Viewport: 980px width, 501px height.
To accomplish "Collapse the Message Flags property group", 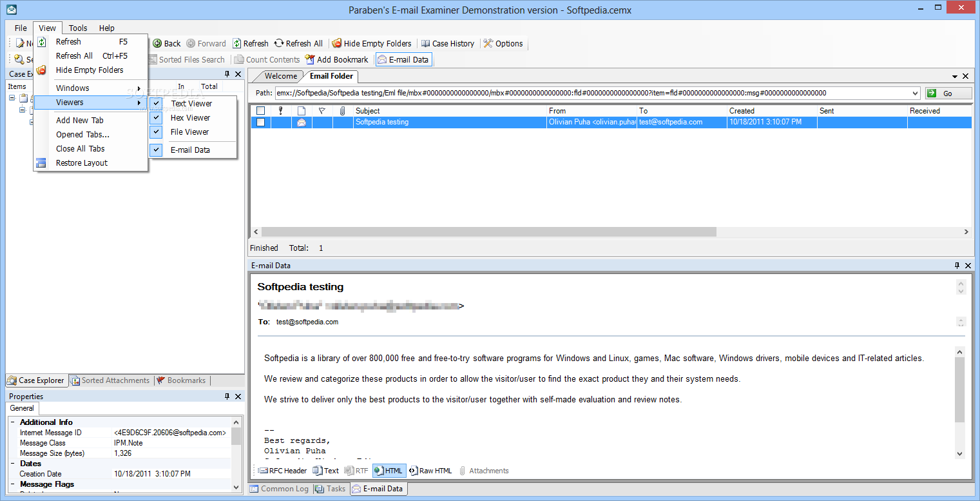I will pyautogui.click(x=12, y=484).
